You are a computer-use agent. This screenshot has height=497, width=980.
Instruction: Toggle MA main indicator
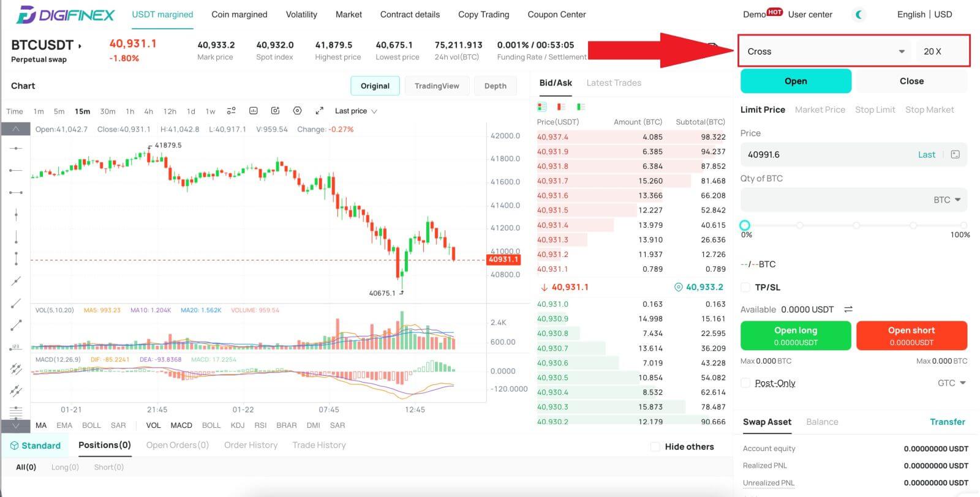[41, 425]
